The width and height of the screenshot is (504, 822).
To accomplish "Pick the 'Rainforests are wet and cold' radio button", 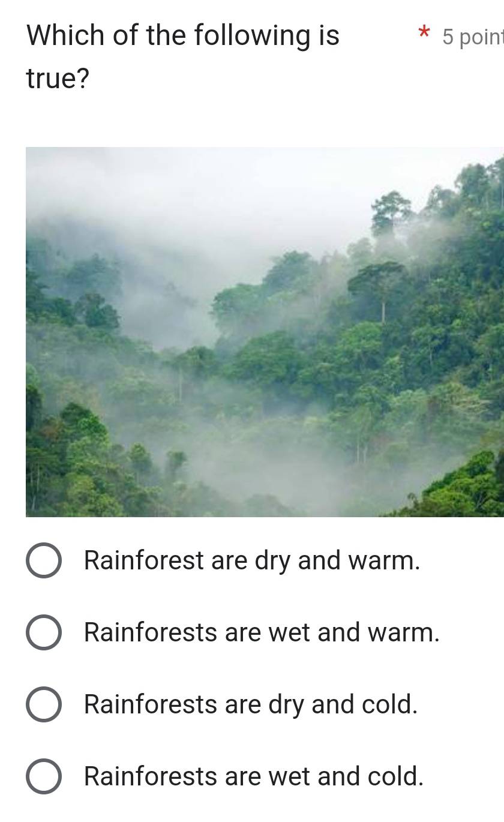I will [x=43, y=777].
